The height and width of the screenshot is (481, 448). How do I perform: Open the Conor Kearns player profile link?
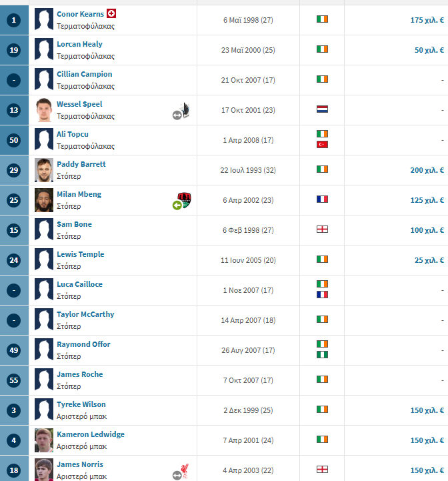81,14
